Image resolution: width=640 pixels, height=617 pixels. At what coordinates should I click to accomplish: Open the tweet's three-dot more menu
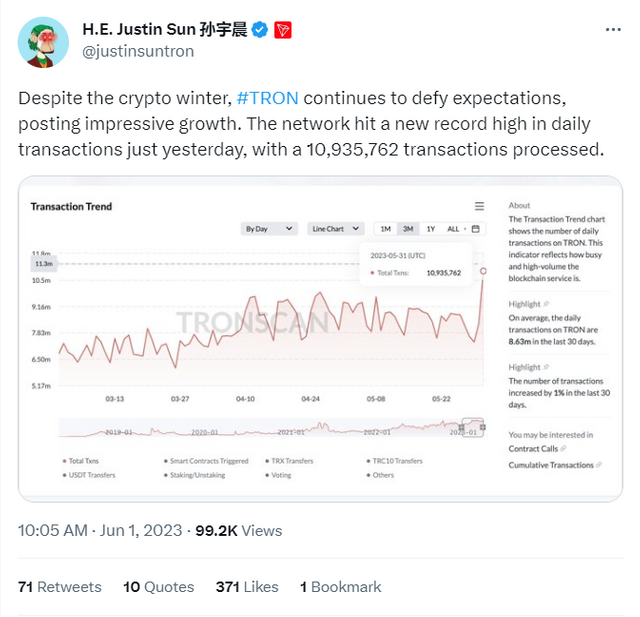[612, 30]
